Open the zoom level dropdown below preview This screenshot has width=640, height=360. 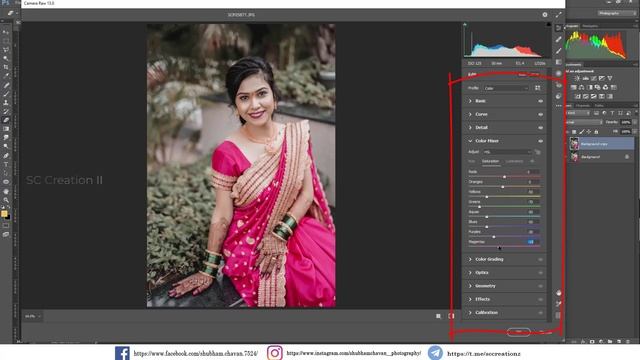[33, 316]
